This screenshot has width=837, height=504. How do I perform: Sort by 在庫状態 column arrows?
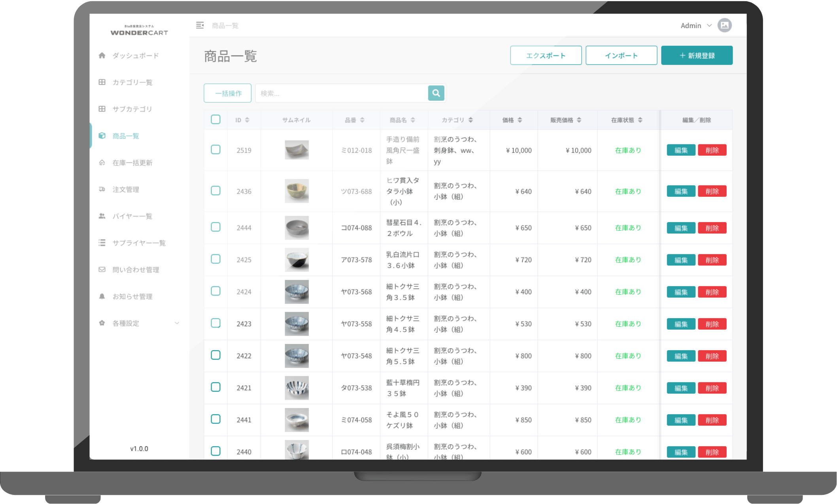pyautogui.click(x=640, y=120)
